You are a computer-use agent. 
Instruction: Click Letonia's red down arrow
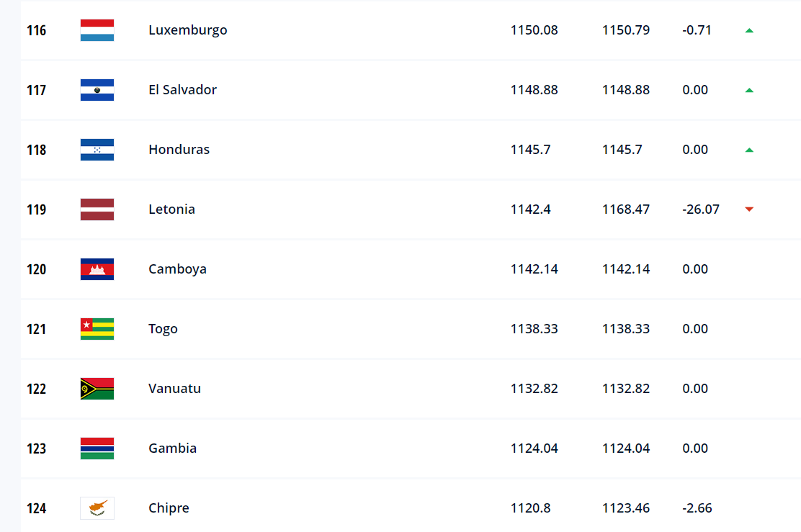[x=749, y=209]
